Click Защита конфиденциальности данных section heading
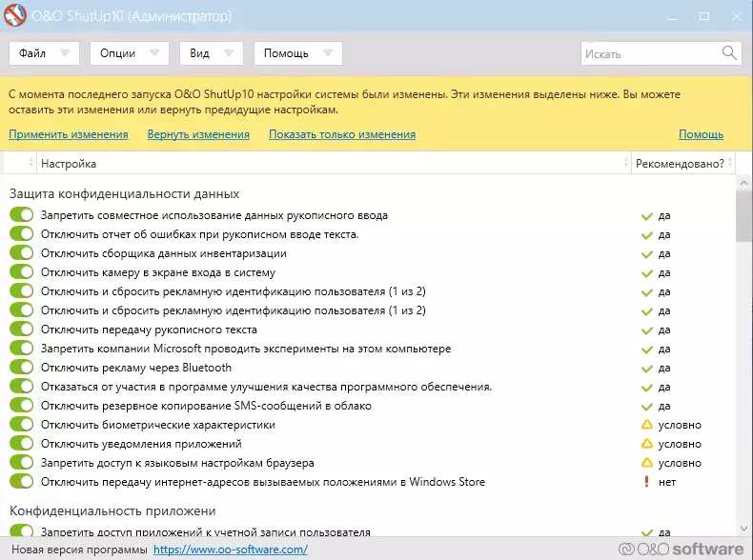This screenshot has width=753, height=560. click(x=124, y=194)
